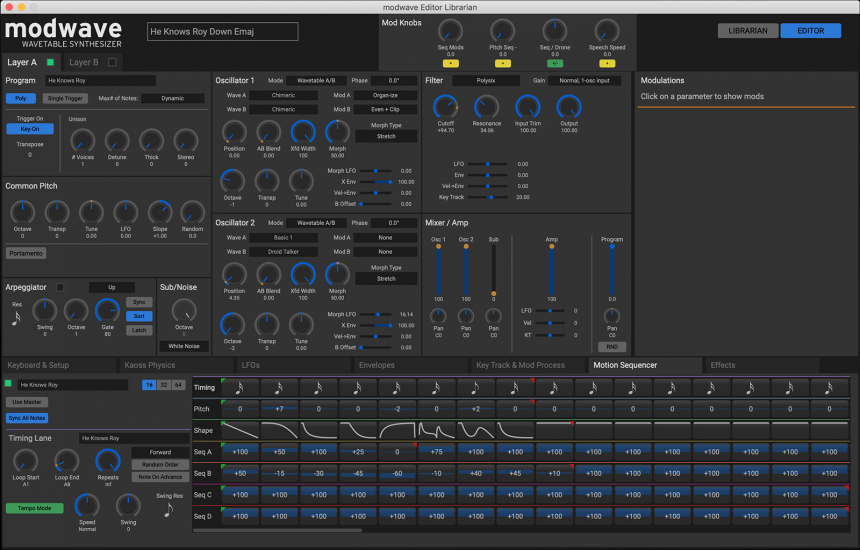The height and width of the screenshot is (550, 860).
Task: Select the sixth Shape lane step waveform
Action: pyautogui.click(x=437, y=430)
